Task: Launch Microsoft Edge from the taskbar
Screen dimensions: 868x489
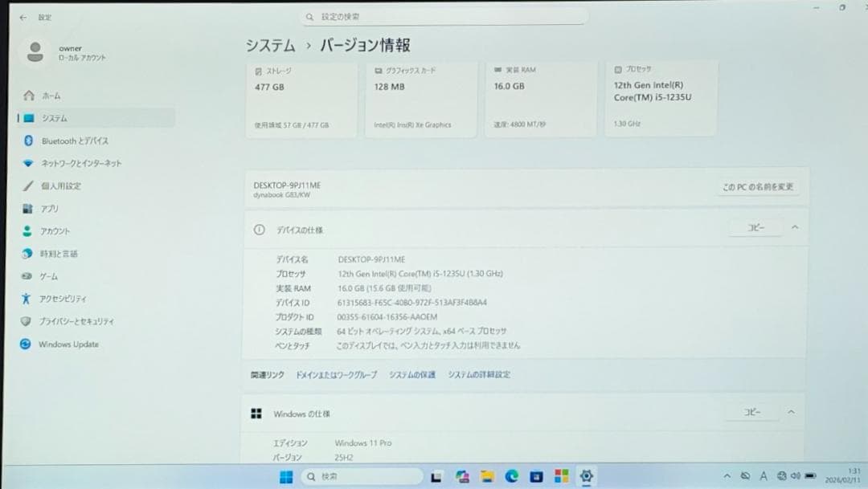Action: 512,477
